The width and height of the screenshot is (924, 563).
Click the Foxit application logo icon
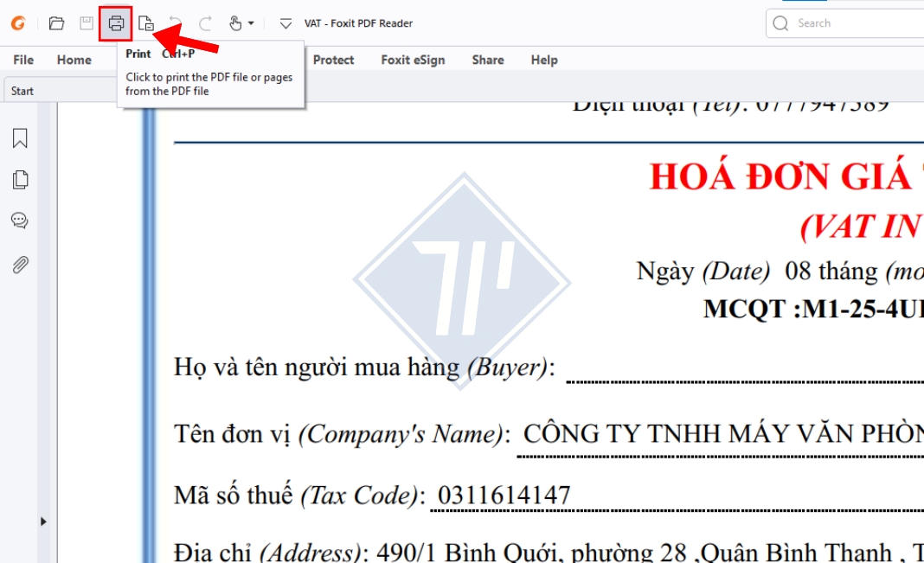tap(18, 23)
